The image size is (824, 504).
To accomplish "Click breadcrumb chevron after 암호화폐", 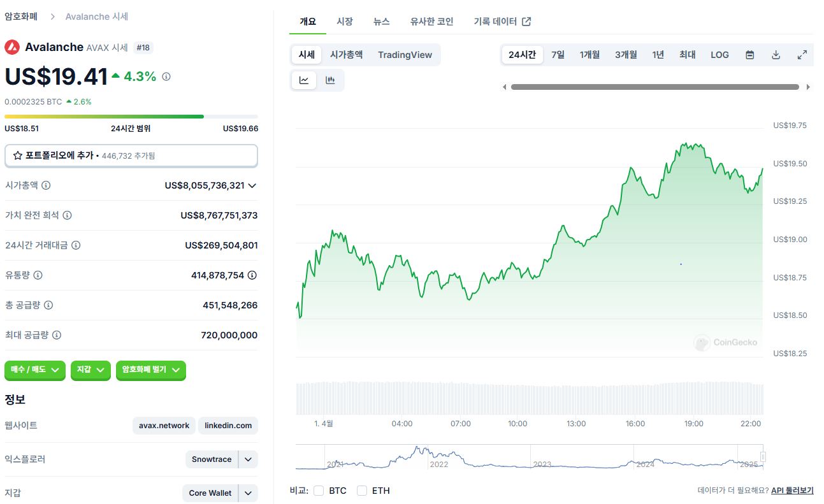I will point(52,17).
